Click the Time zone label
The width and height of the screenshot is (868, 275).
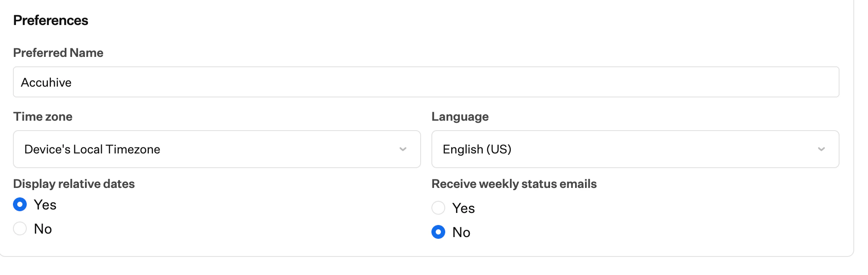(x=43, y=116)
